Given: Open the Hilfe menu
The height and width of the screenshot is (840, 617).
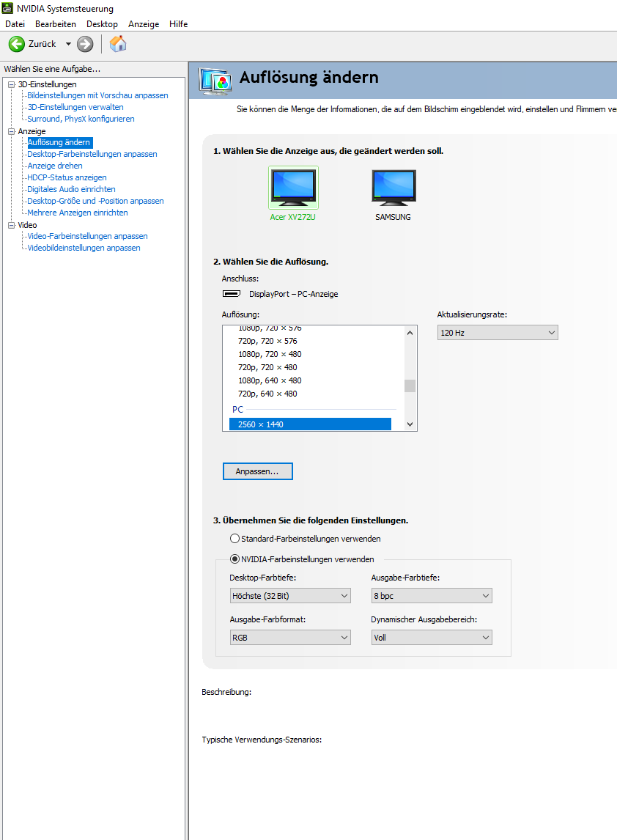Looking at the screenshot, I should pyautogui.click(x=178, y=24).
